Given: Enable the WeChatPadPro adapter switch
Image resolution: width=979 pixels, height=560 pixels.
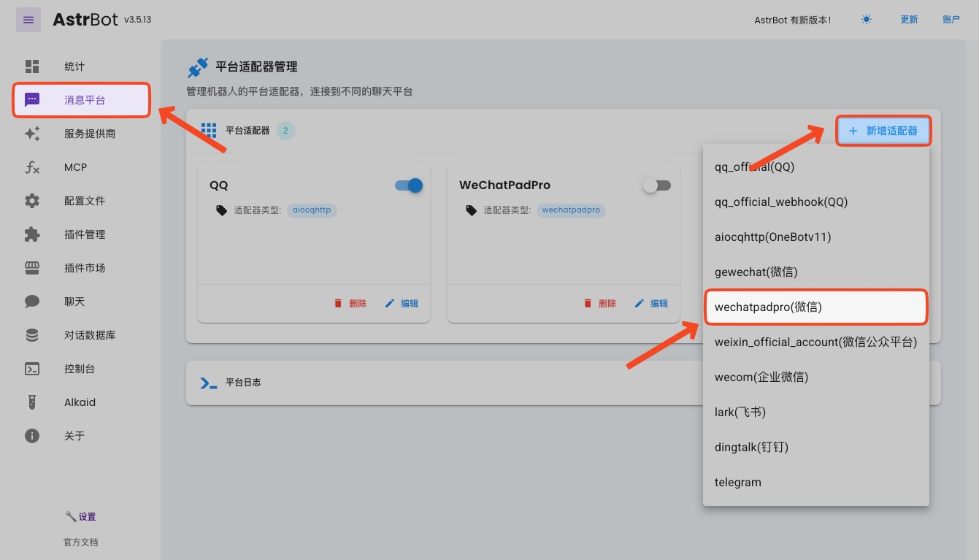Looking at the screenshot, I should click(657, 185).
